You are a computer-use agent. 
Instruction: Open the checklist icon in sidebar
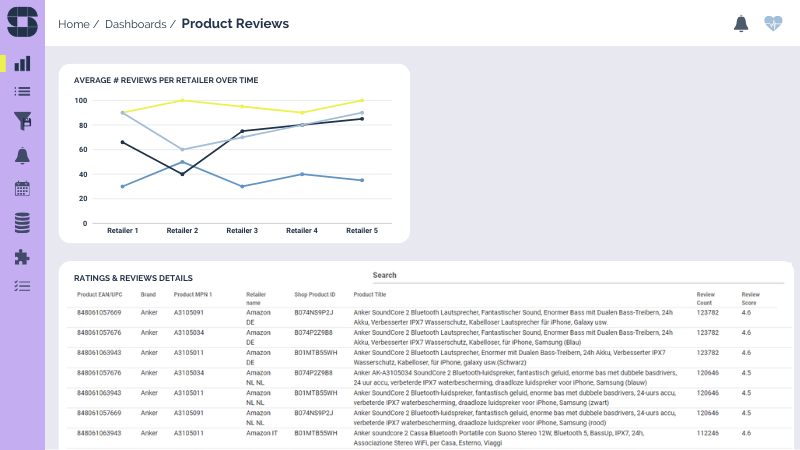[22, 286]
